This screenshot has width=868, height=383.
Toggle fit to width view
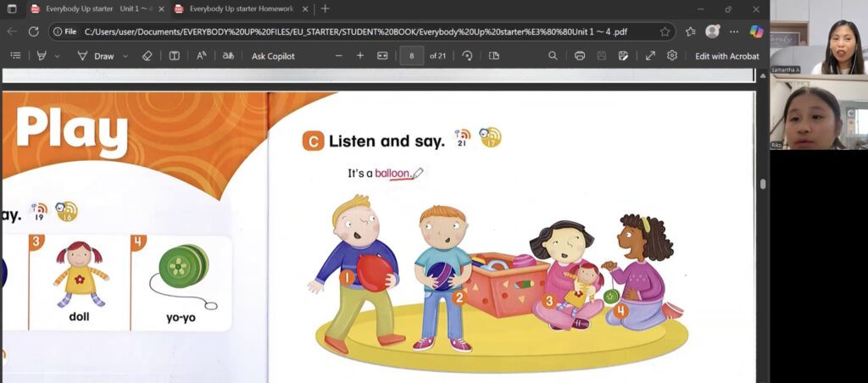pos(382,56)
